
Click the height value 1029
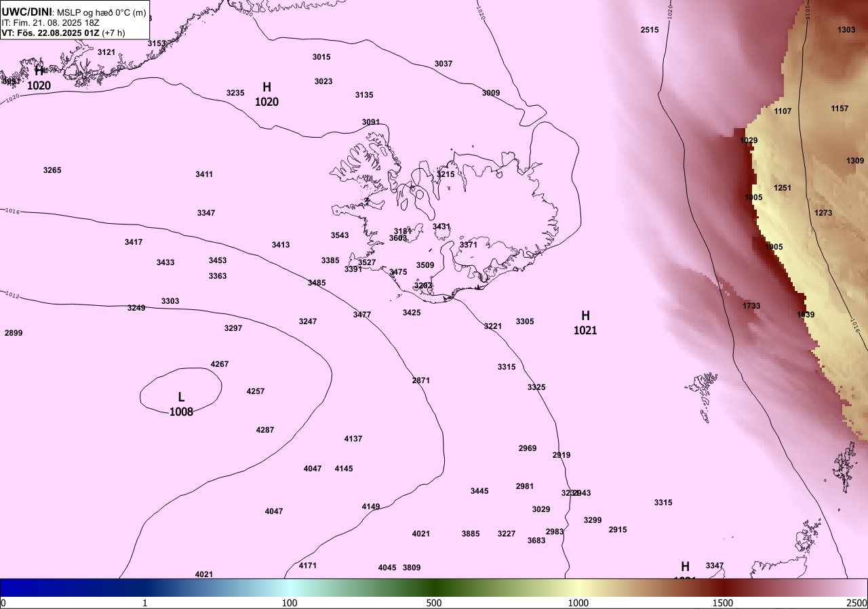click(x=749, y=140)
